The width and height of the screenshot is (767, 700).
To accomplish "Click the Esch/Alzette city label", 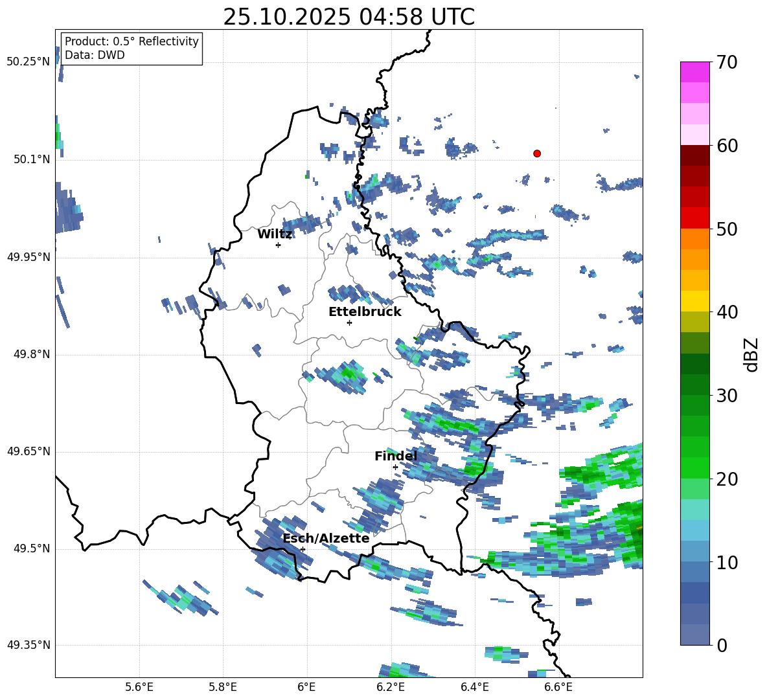I will [326, 538].
